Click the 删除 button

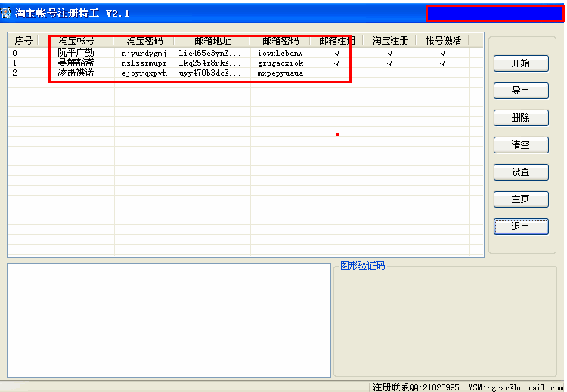coord(521,118)
